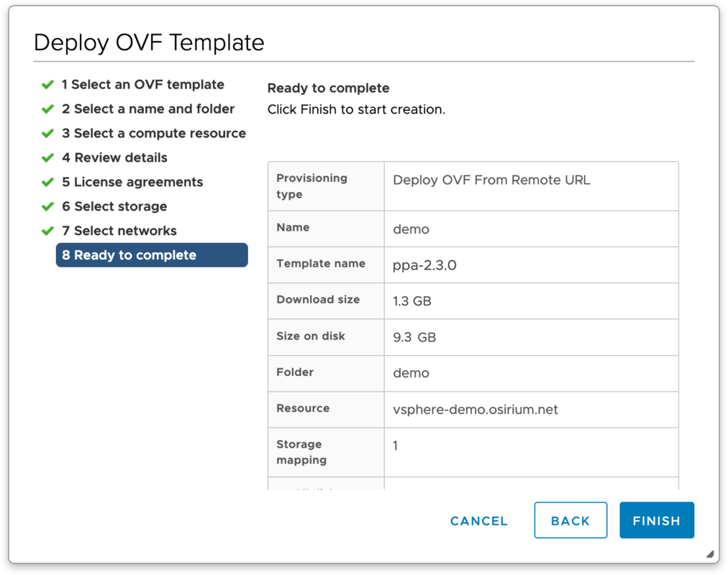Click the checkmark next to Review details

click(47, 158)
